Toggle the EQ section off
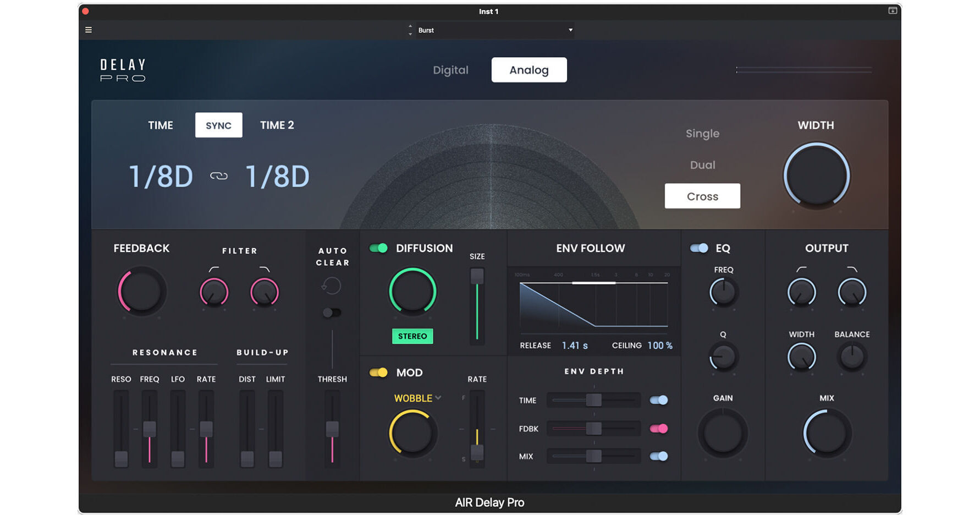This screenshot has height=515, width=980. point(699,248)
